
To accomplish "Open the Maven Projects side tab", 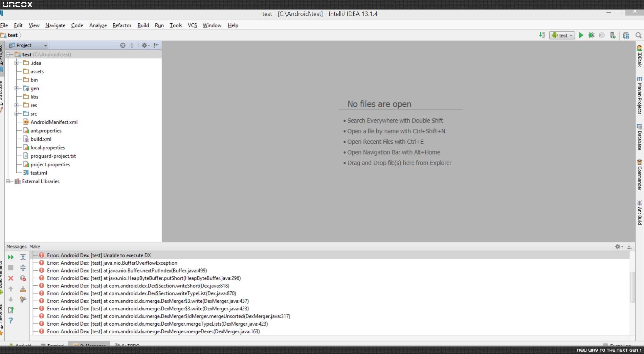I will (x=639, y=95).
